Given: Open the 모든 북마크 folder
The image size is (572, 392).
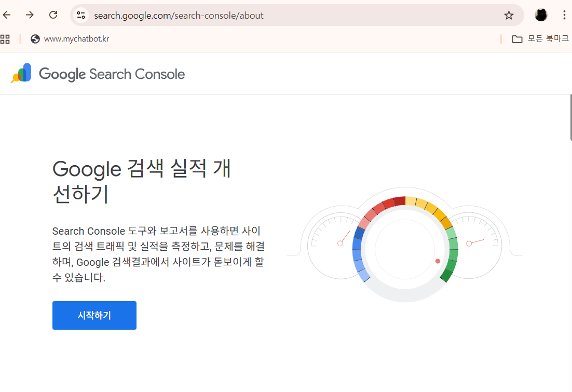Looking at the screenshot, I should click(540, 39).
